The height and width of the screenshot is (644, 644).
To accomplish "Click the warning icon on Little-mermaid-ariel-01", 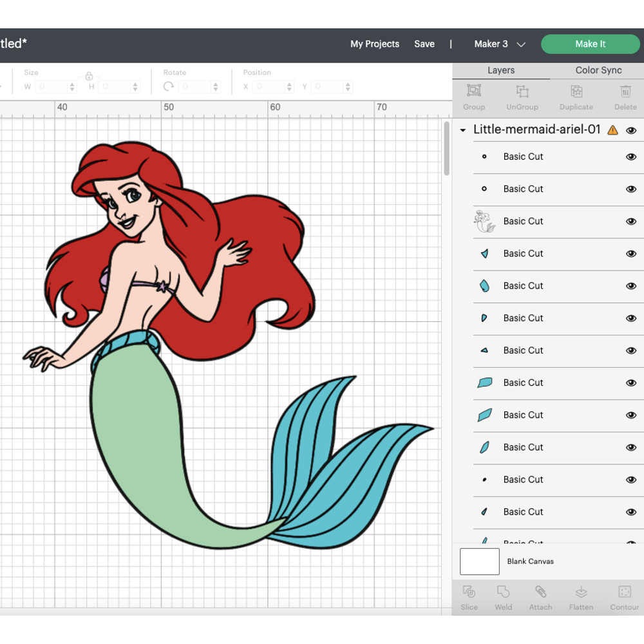I will (612, 129).
